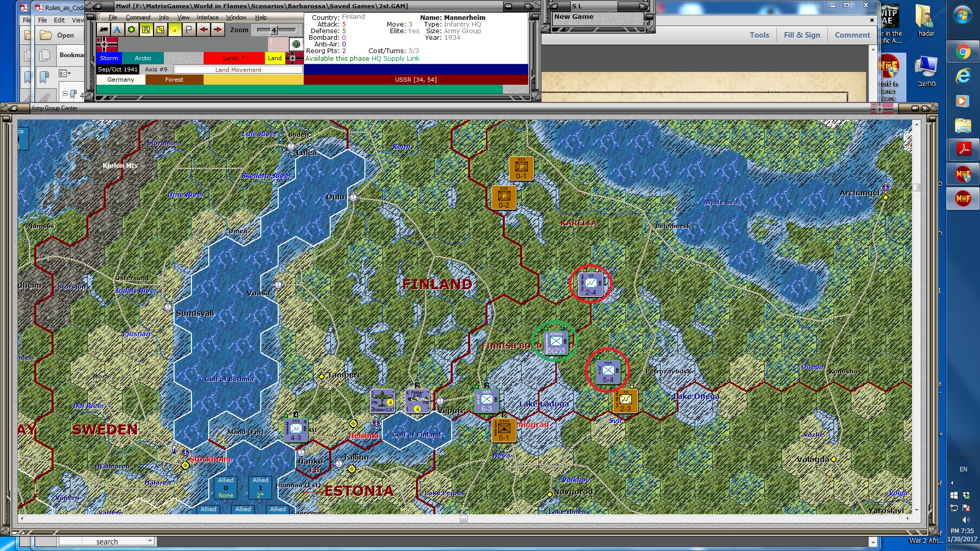Open the Command menu
Viewport: 980px width, 551px height.
pyautogui.click(x=138, y=17)
